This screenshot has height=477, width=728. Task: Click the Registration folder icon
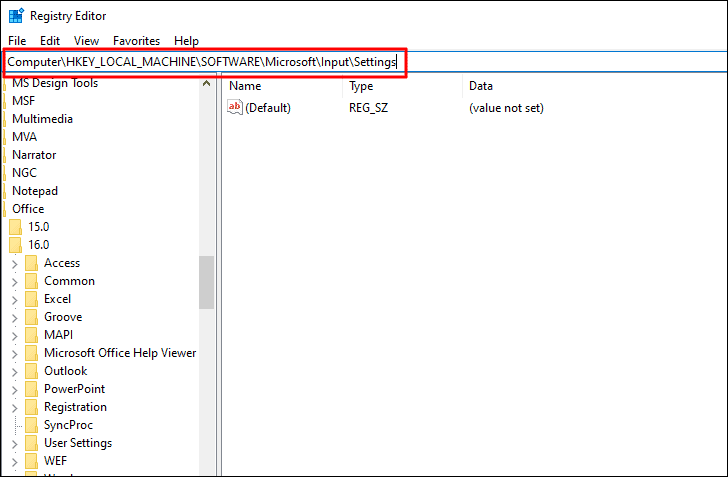pos(31,407)
